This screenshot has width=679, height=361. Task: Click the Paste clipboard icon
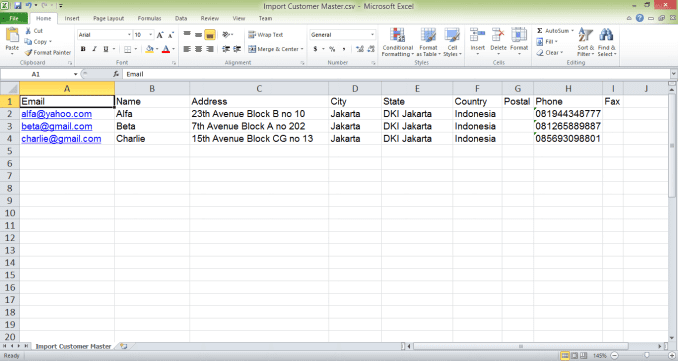click(x=12, y=35)
